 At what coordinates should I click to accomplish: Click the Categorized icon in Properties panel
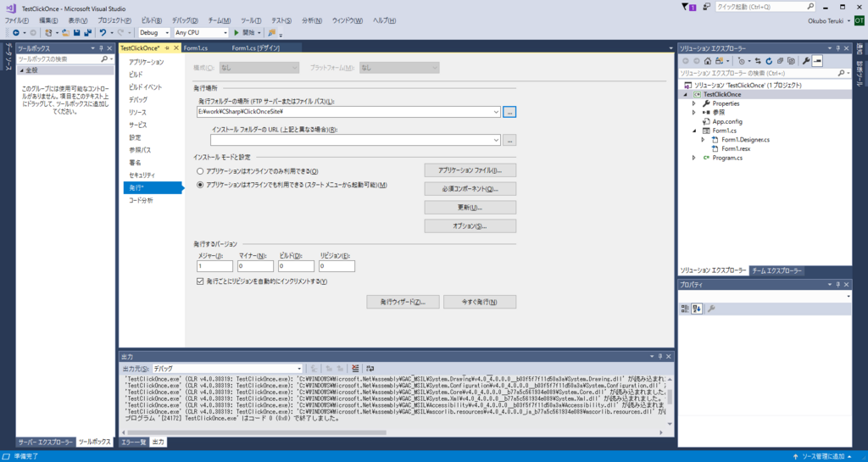point(685,309)
